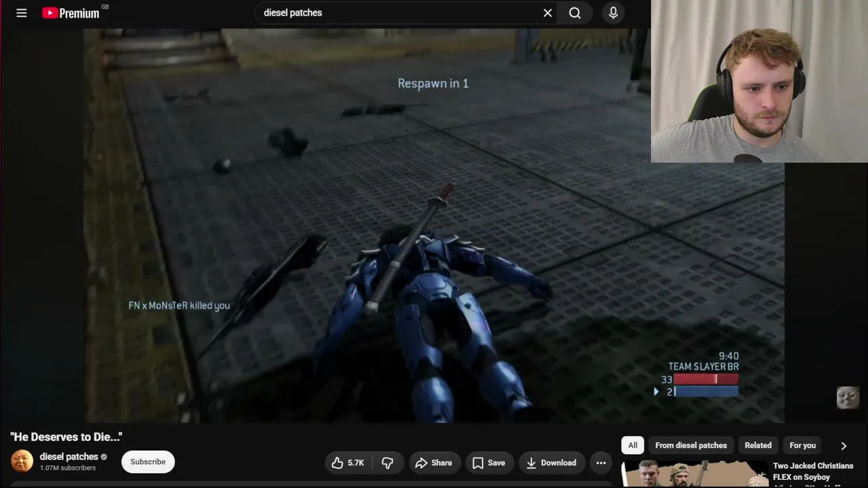Viewport: 868px width, 488px height.
Task: Dislike this video
Action: pos(387,463)
